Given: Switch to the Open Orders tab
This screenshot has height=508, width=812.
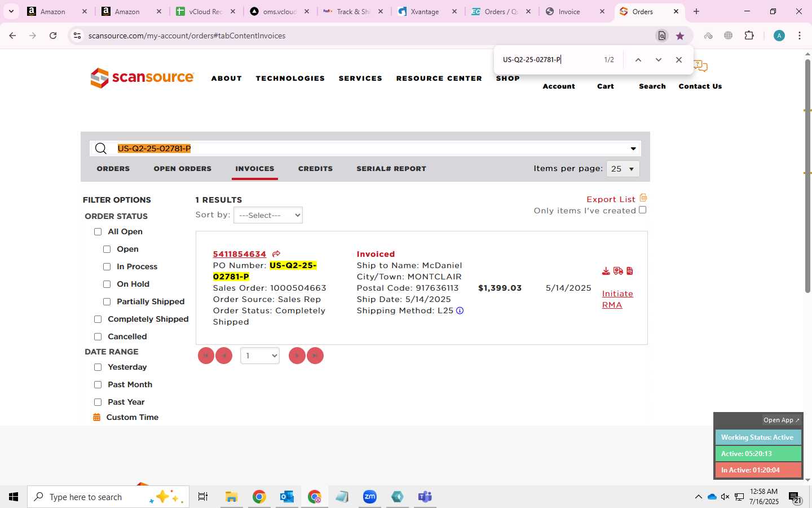Looking at the screenshot, I should click(183, 169).
